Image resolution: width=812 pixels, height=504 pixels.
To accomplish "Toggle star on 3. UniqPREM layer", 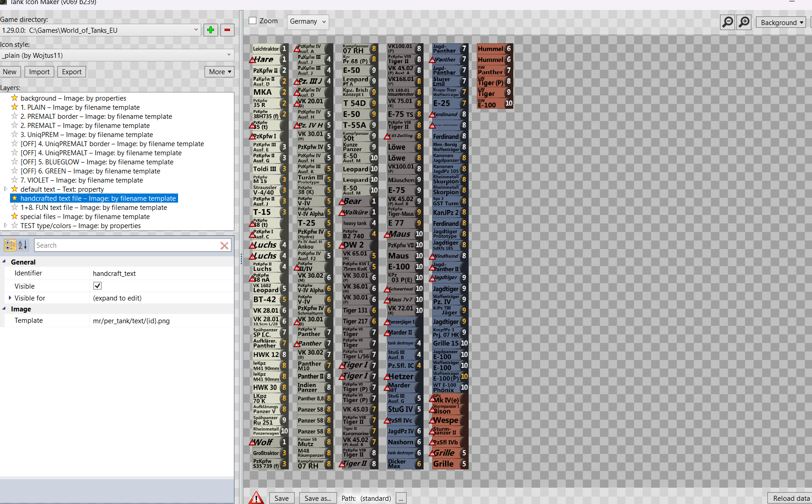I will (15, 134).
